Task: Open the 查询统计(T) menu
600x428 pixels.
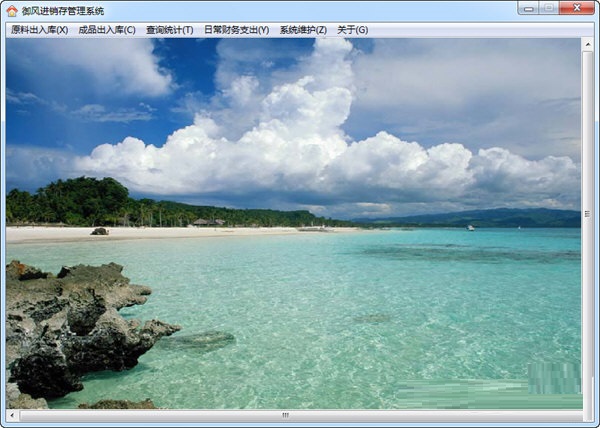Action: (170, 30)
